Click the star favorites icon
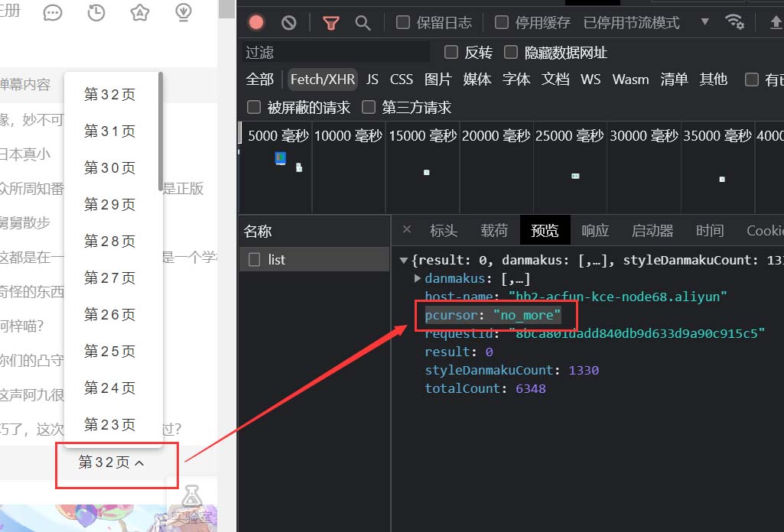The height and width of the screenshot is (532, 784). (139, 12)
